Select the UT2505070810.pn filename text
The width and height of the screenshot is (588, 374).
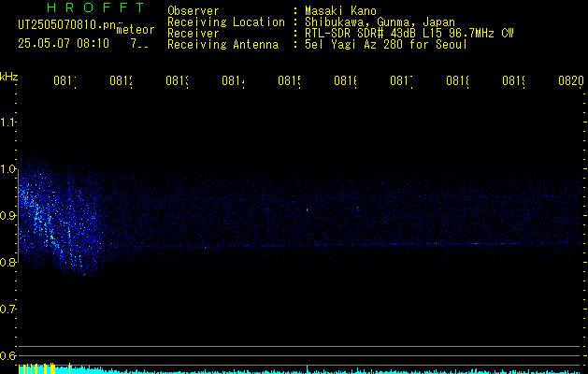(x=67, y=25)
